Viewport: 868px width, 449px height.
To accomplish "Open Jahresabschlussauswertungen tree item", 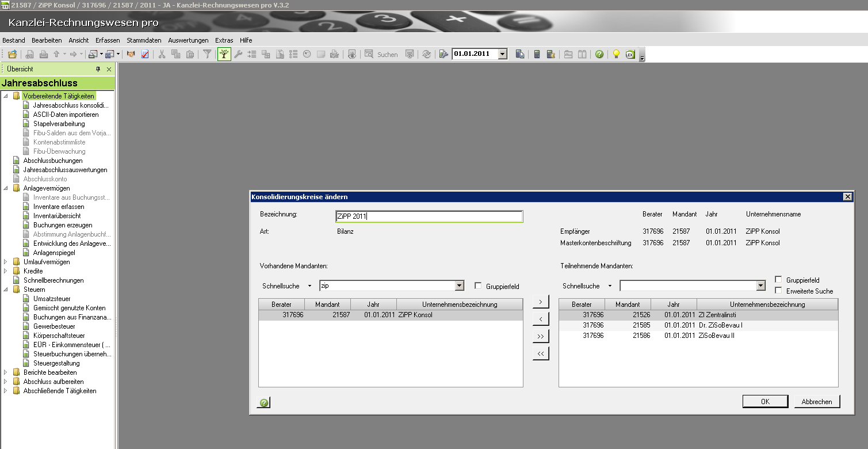I will tap(65, 170).
